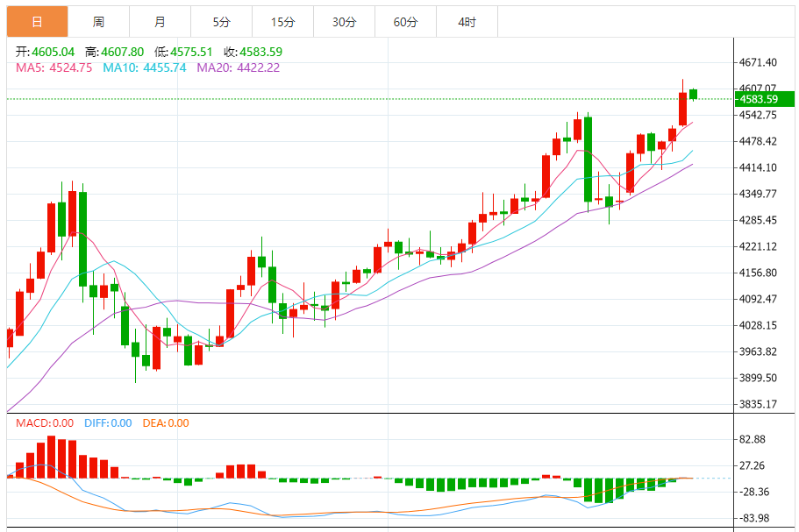Select the MA20 indicator legend

click(x=238, y=67)
